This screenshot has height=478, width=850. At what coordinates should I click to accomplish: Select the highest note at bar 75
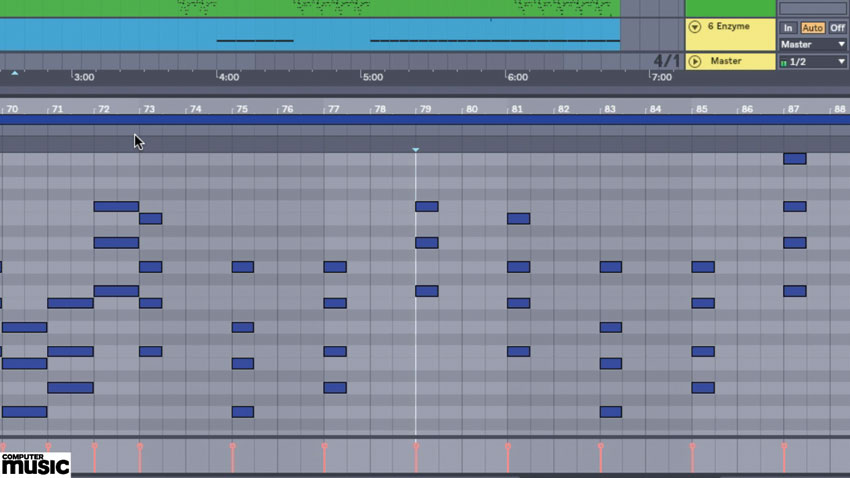pos(243,267)
